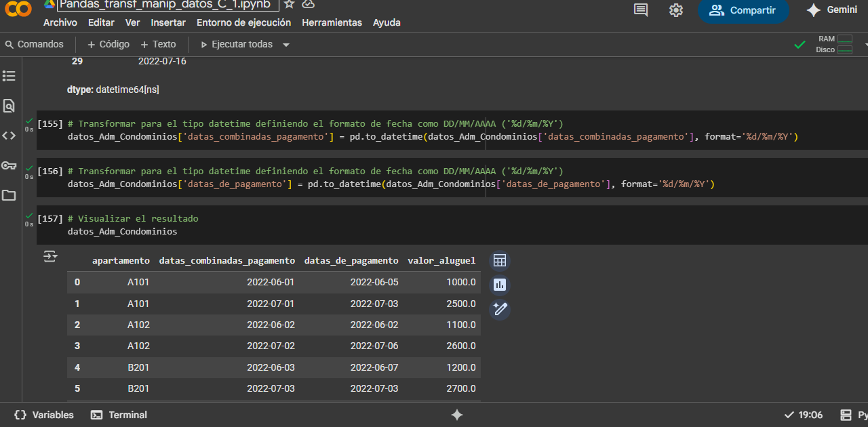The height and width of the screenshot is (427, 868).
Task: Click B201 in row 4
Action: [138, 367]
